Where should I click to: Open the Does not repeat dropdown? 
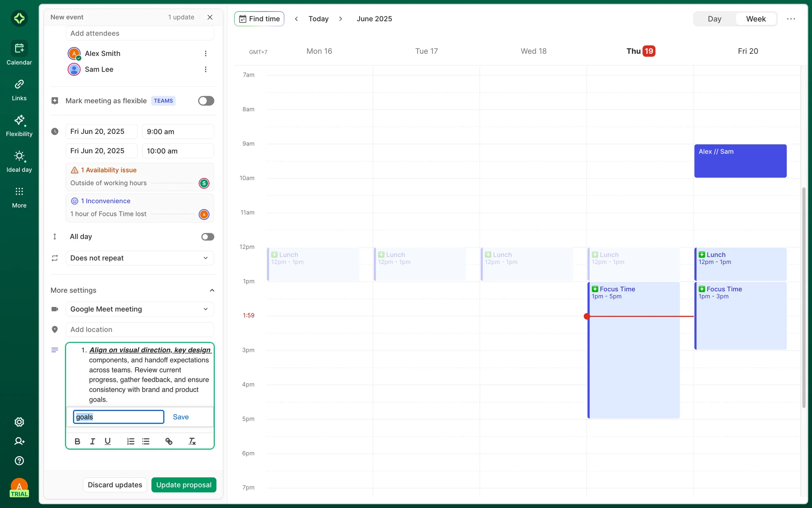pos(140,258)
